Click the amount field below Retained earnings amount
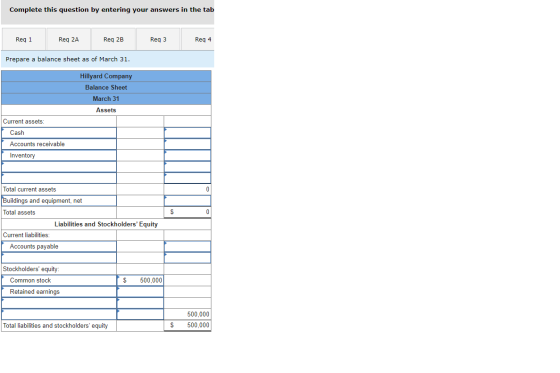 point(140,303)
